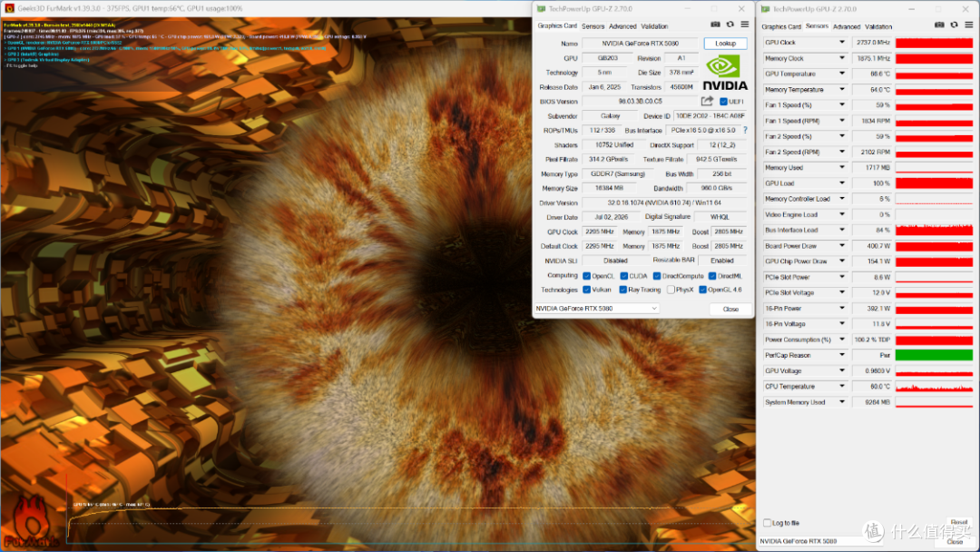Image resolution: width=980 pixels, height=552 pixels.
Task: Open the System Memory Used dropdown
Action: point(842,402)
